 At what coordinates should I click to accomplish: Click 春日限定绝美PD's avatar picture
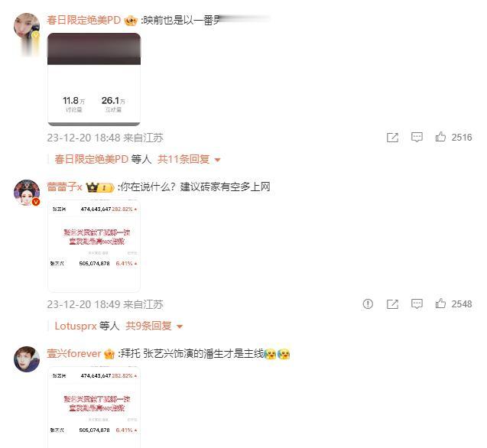point(27,26)
